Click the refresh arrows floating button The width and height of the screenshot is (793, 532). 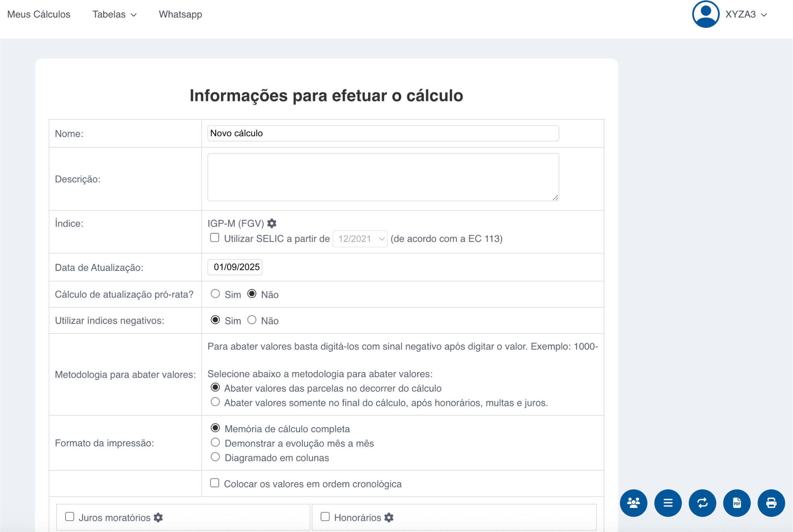coord(702,503)
